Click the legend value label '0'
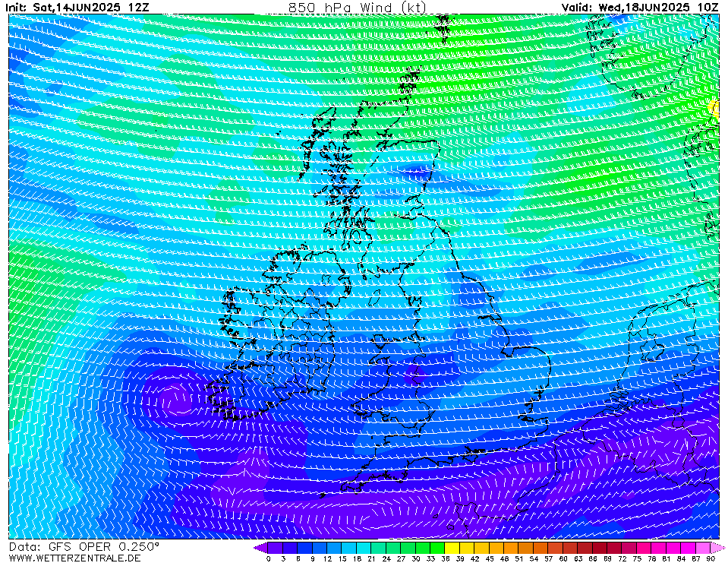 pyautogui.click(x=269, y=558)
